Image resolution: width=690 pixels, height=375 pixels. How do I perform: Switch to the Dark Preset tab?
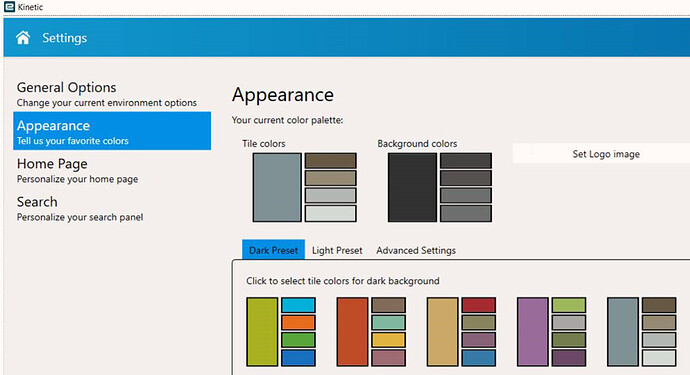point(273,250)
